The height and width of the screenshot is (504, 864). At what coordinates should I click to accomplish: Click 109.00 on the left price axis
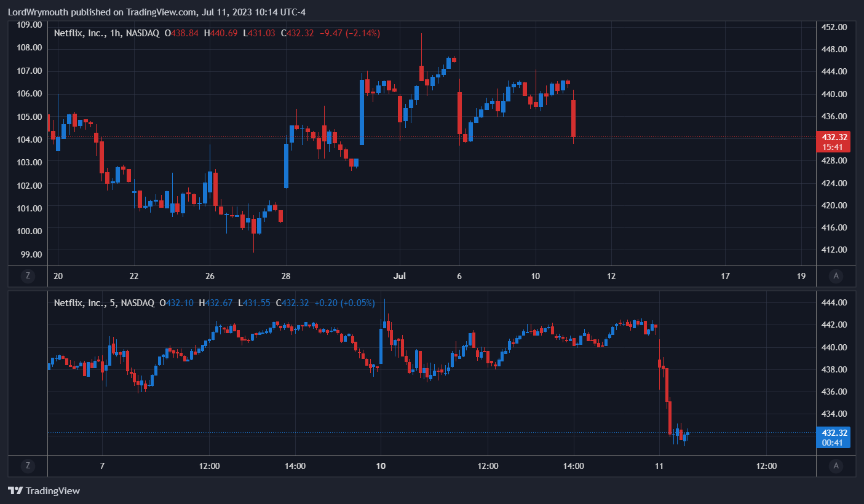coord(30,25)
